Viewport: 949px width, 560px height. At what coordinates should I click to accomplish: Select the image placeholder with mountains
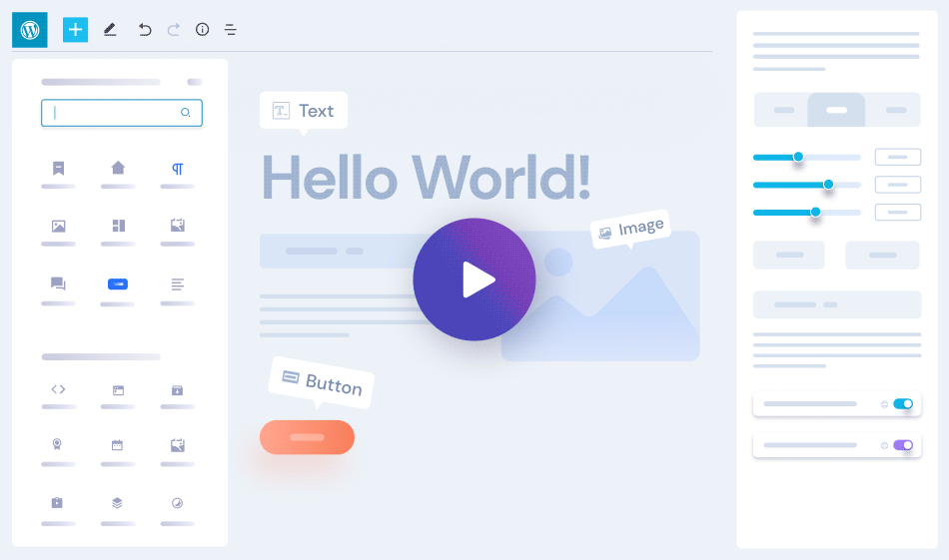tap(600, 296)
